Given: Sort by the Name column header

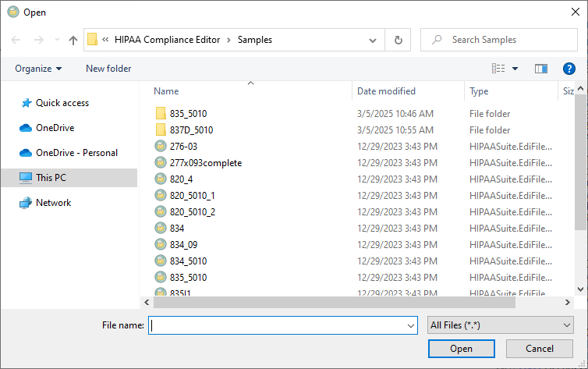Looking at the screenshot, I should pyautogui.click(x=166, y=91).
